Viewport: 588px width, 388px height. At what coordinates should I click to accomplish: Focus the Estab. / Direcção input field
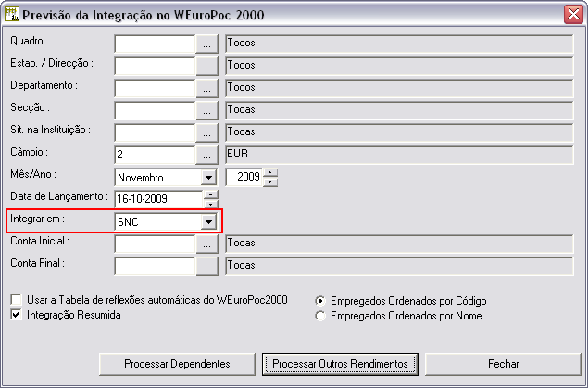(x=155, y=67)
